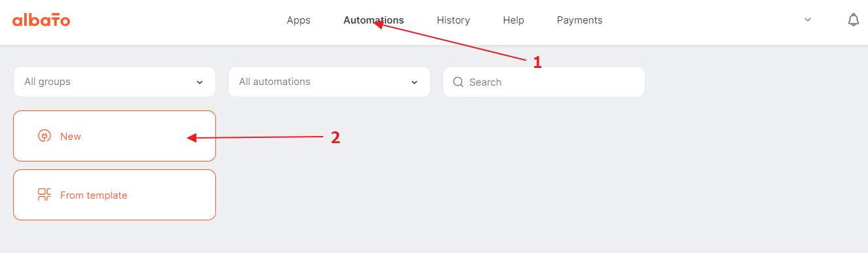Click the New label text
868x253 pixels.
click(71, 137)
